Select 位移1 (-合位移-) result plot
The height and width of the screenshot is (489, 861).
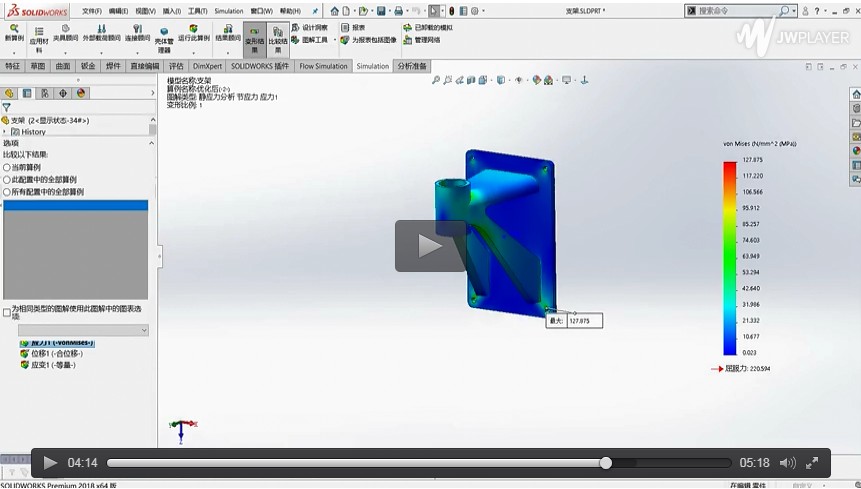click(55, 353)
